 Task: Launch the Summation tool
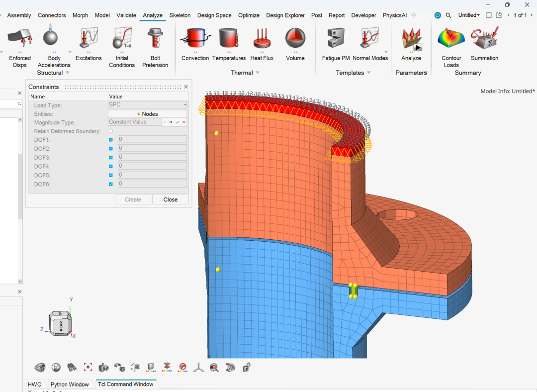pyautogui.click(x=484, y=39)
